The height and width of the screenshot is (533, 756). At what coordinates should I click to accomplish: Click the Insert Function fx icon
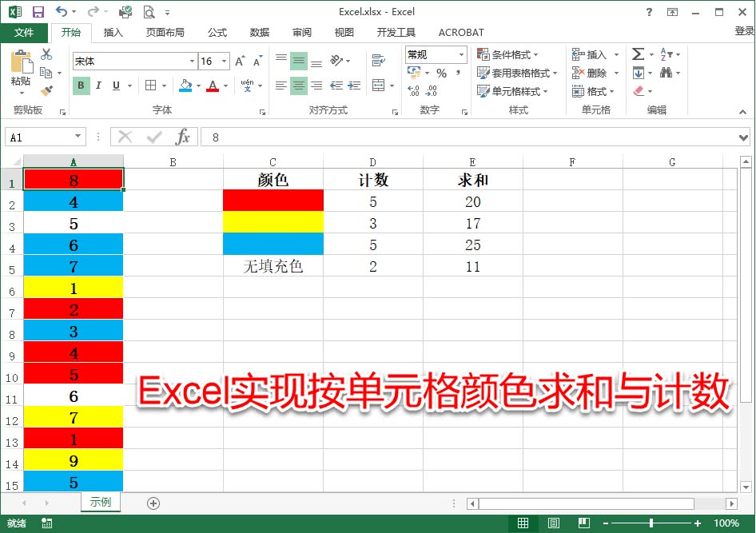(183, 137)
